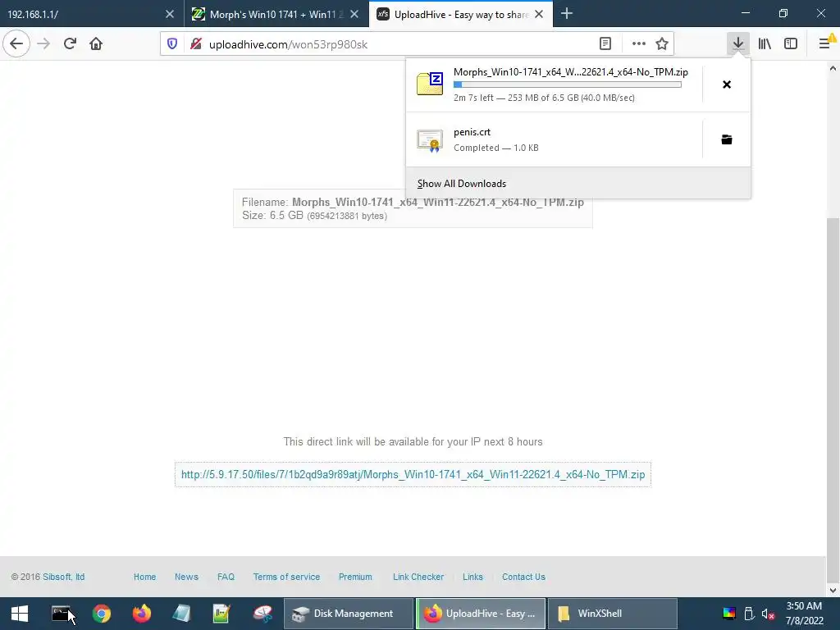
Task: Open the Link Checker page
Action: tap(418, 577)
